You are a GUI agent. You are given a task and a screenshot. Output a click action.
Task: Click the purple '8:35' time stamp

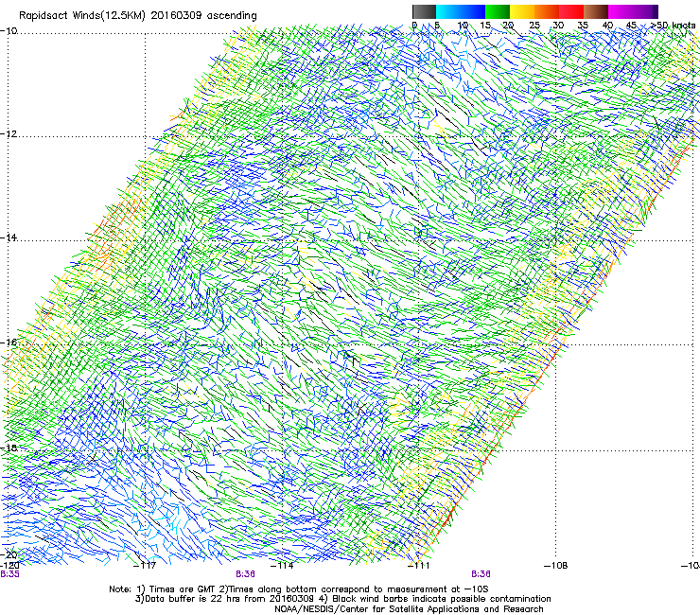9,574
